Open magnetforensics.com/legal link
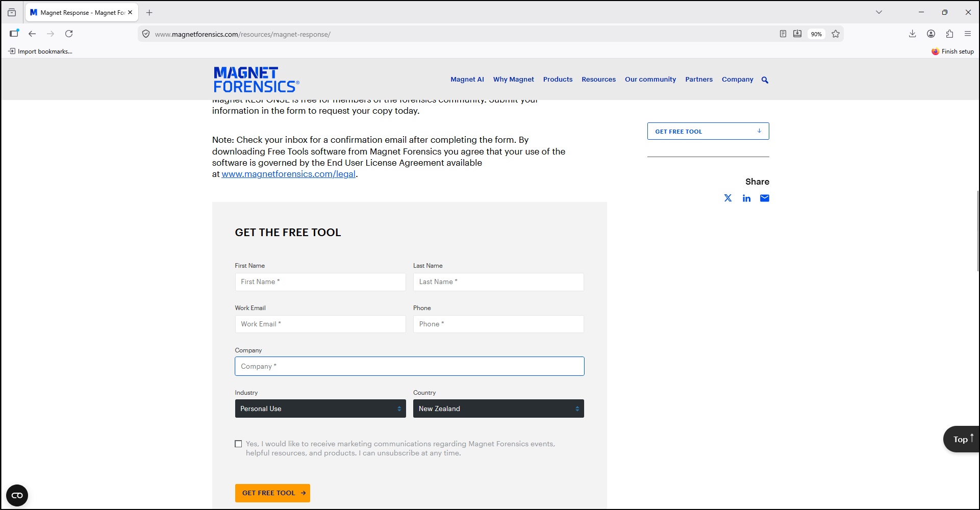The width and height of the screenshot is (980, 510). click(x=288, y=174)
